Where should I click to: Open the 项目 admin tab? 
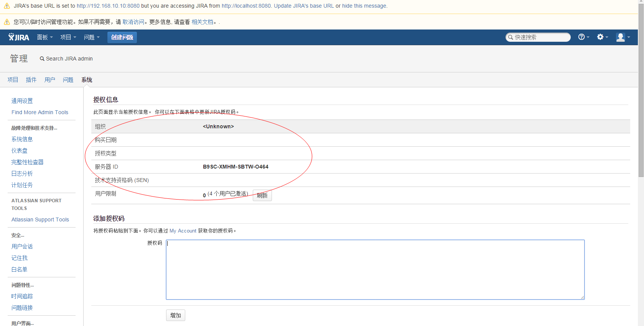13,80
